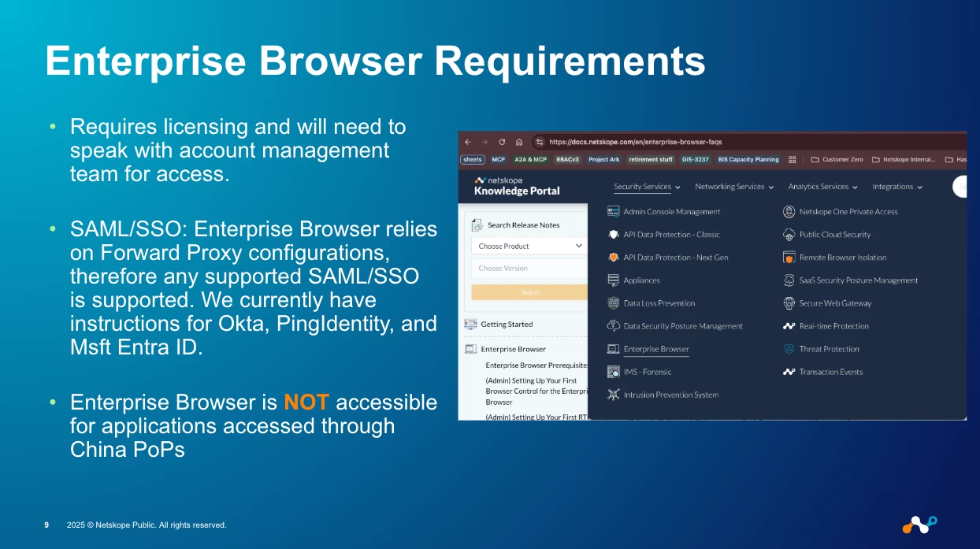The width and height of the screenshot is (980, 549).
Task: Expand the Integrations menu
Action: pyautogui.click(x=897, y=187)
